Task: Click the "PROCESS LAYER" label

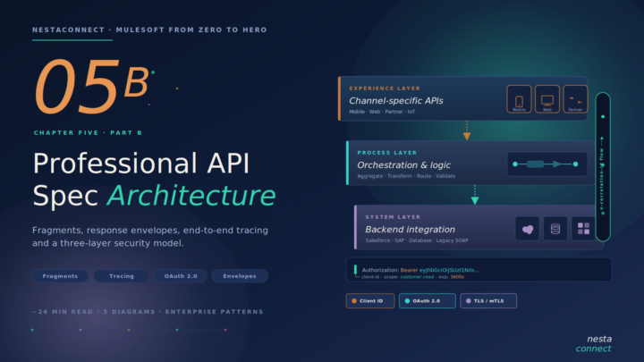Action: pyautogui.click(x=387, y=153)
